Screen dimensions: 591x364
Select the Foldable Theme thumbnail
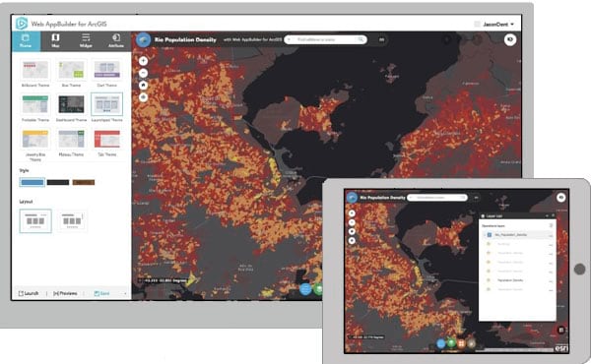pos(35,104)
